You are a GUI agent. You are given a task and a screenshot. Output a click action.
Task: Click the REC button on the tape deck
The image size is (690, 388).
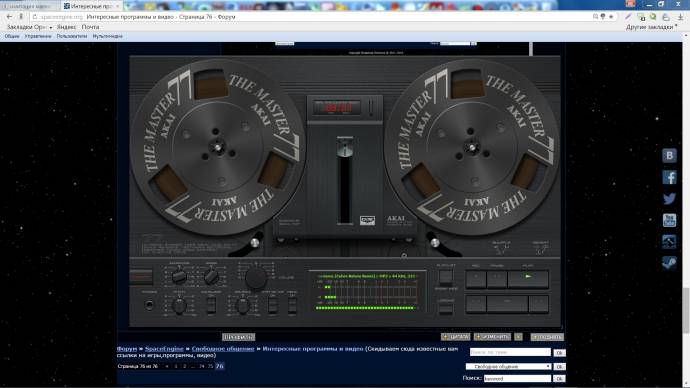[x=476, y=279]
